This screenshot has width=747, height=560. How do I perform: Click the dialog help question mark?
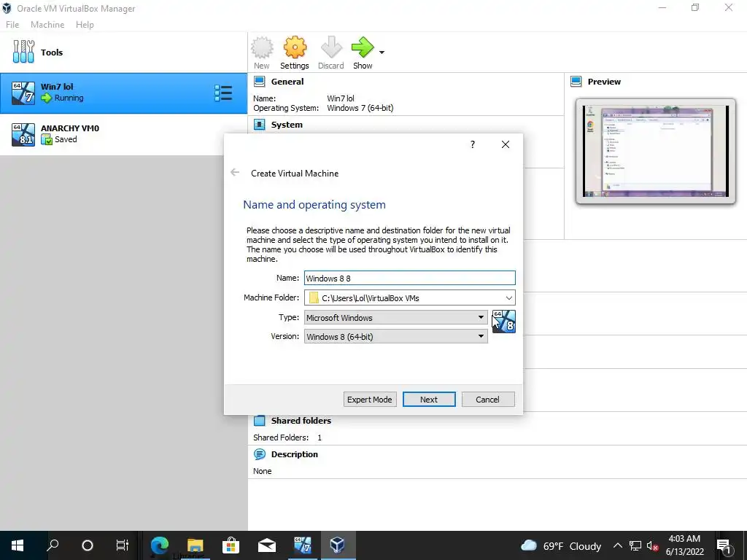473,144
